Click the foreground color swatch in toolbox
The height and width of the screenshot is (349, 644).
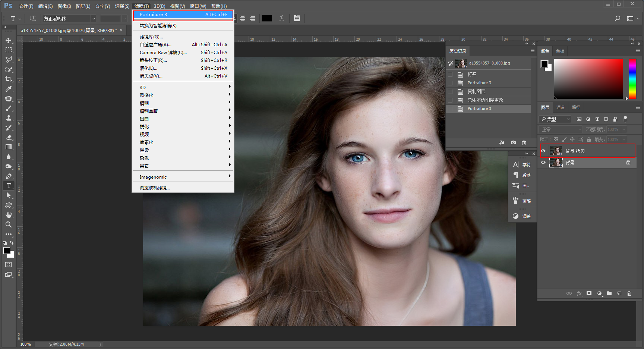click(7, 251)
